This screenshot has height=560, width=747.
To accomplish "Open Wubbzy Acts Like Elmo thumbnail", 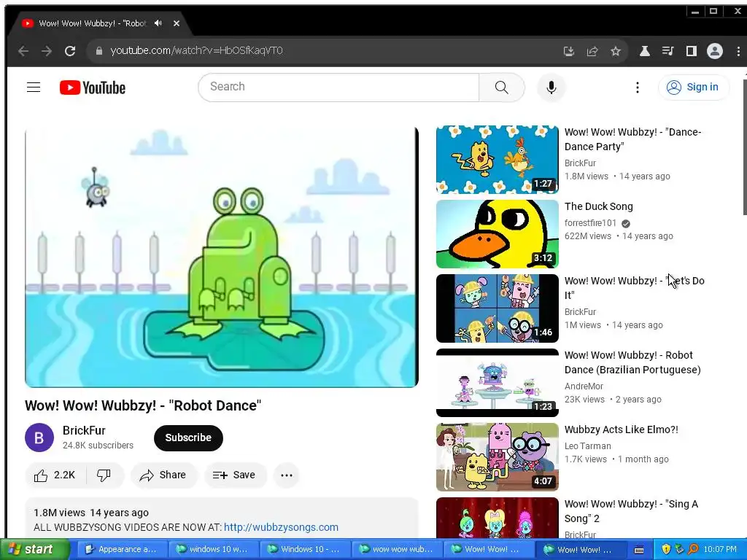I will (x=498, y=457).
